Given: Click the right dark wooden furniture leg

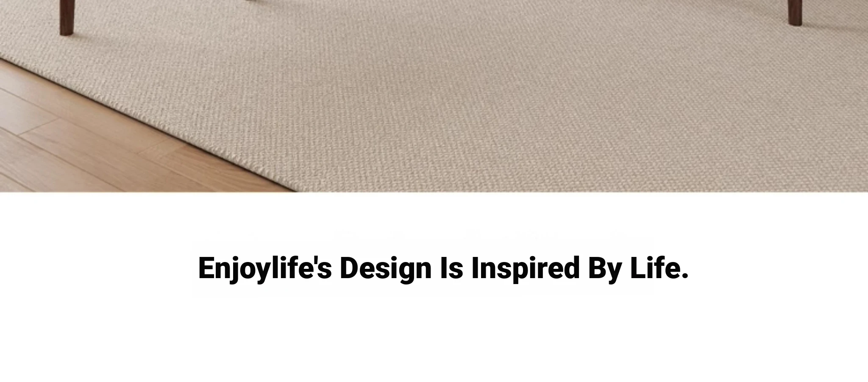Looking at the screenshot, I should [x=796, y=12].
